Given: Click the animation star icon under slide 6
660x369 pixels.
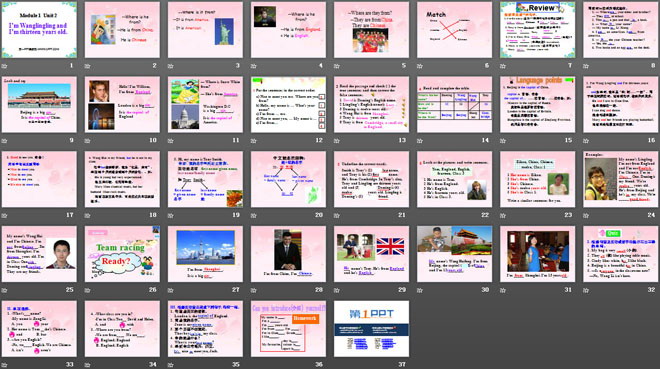Looking at the screenshot, I should 420,66.
